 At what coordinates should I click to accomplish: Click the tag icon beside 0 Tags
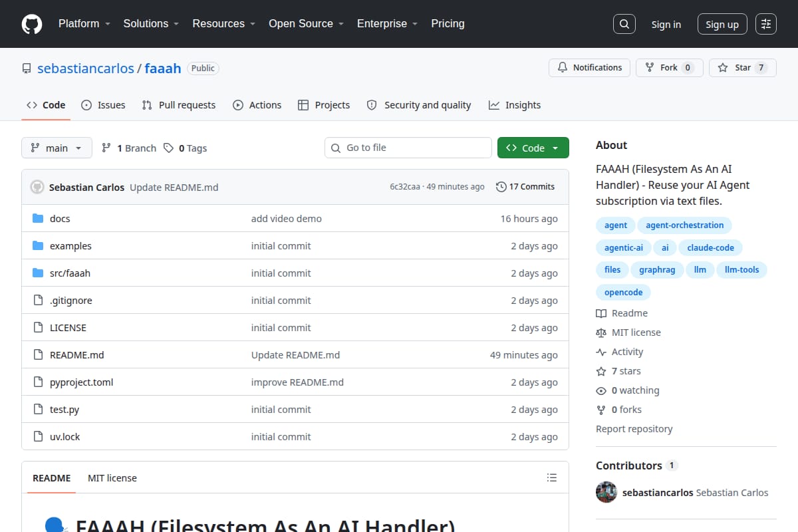click(169, 148)
